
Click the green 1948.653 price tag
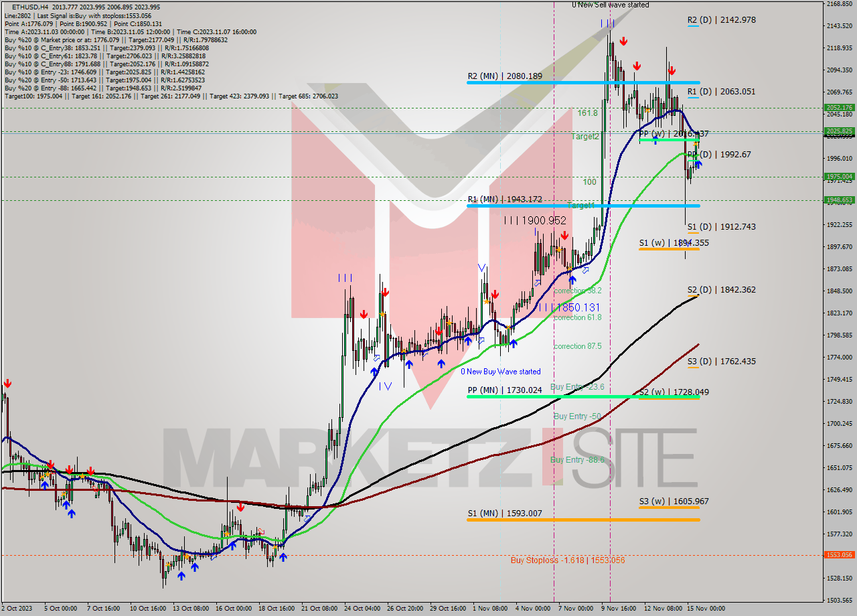point(840,200)
